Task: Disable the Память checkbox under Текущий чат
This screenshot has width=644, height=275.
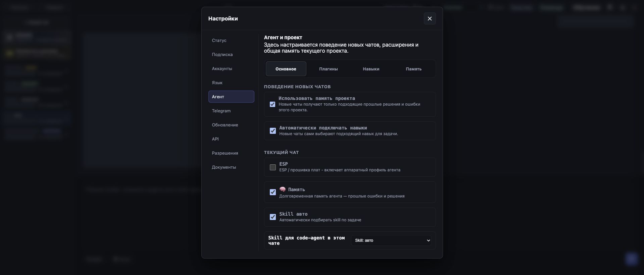Action: (273, 192)
